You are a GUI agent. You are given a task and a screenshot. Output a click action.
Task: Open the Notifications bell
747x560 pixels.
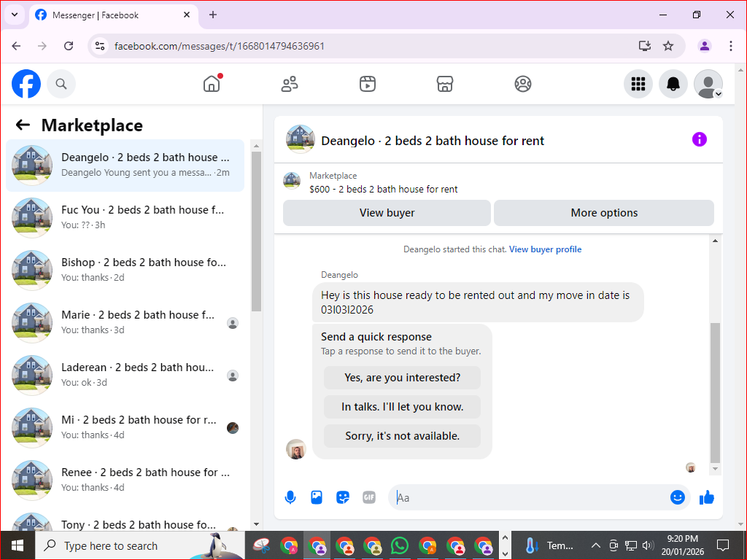coord(673,84)
